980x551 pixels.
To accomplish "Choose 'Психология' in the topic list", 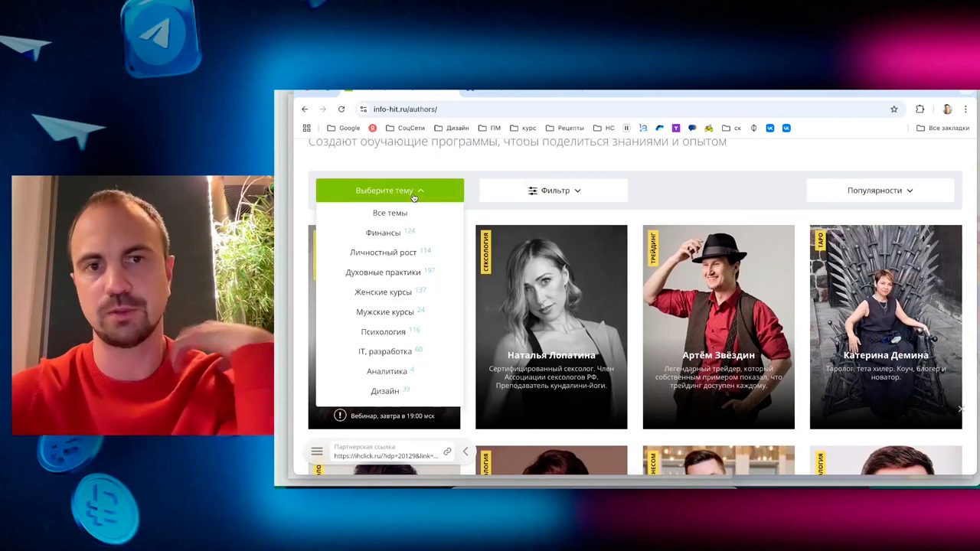I will tap(383, 332).
